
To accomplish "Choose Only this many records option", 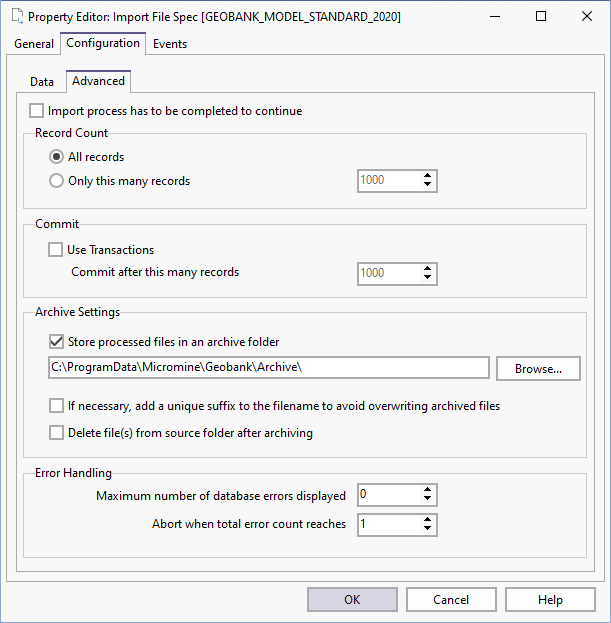I will [x=56, y=181].
